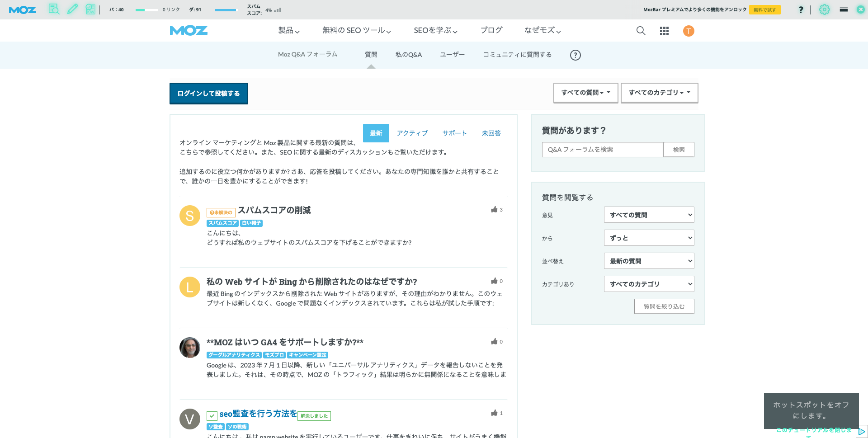Screen dimensions: 868x438
Task: Click the 質問を絞り込む filter button
Action: click(664, 306)
